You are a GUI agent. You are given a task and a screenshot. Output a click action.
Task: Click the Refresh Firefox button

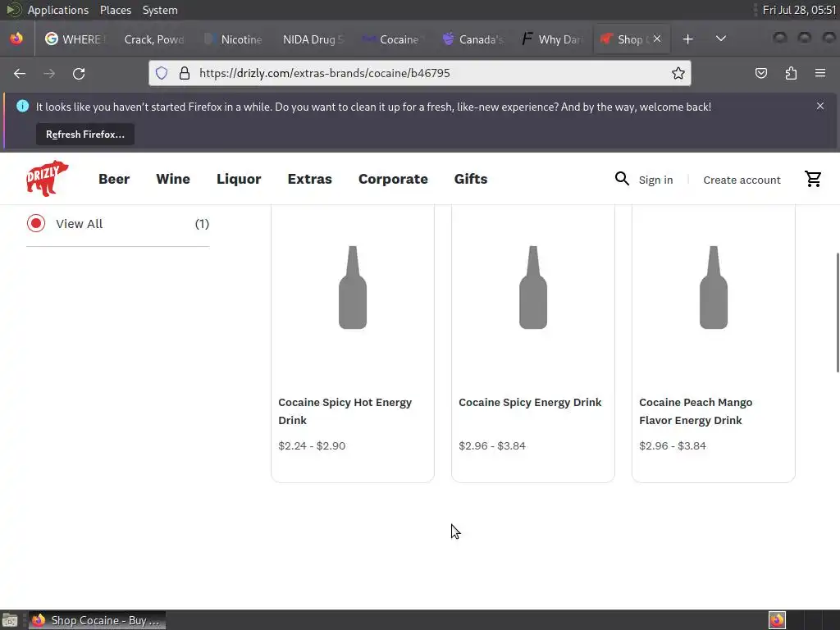[x=85, y=135]
